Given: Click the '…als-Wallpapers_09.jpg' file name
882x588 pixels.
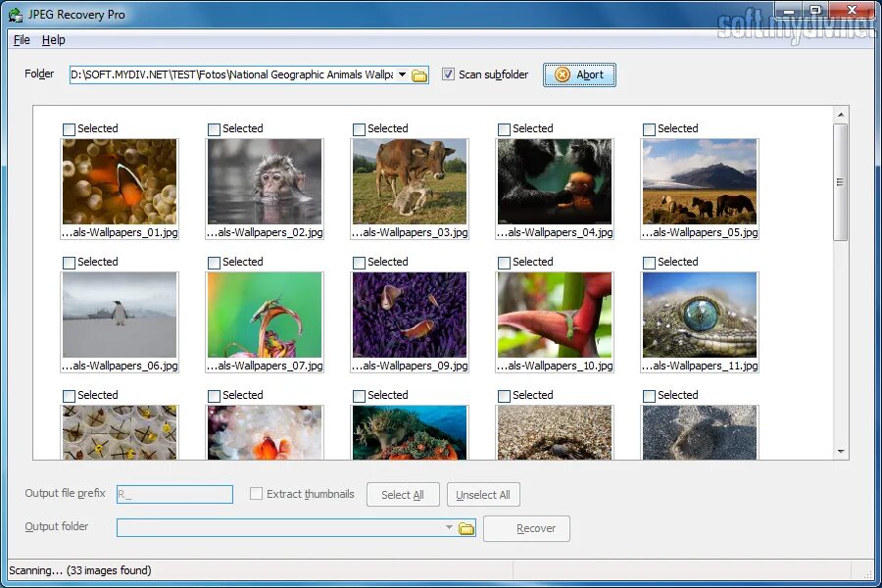Looking at the screenshot, I should (410, 366).
